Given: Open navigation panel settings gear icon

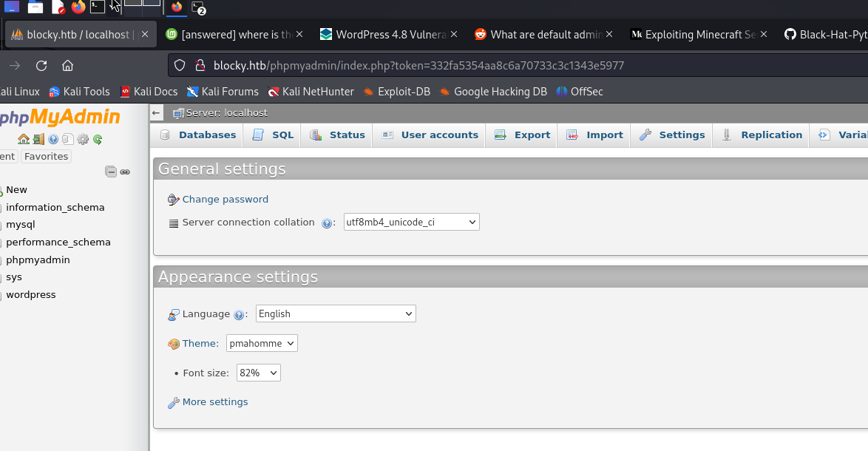Looking at the screenshot, I should pyautogui.click(x=83, y=139).
